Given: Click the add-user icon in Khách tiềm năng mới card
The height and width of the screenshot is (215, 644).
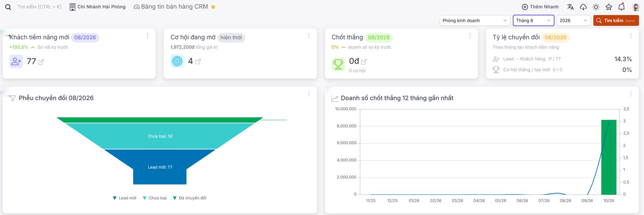Looking at the screenshot, I should coord(16,61).
